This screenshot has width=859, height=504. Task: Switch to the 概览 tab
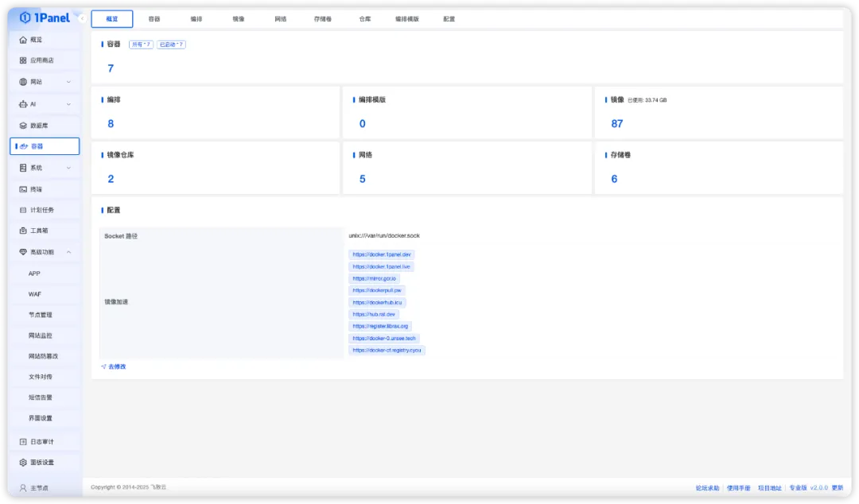[112, 18]
